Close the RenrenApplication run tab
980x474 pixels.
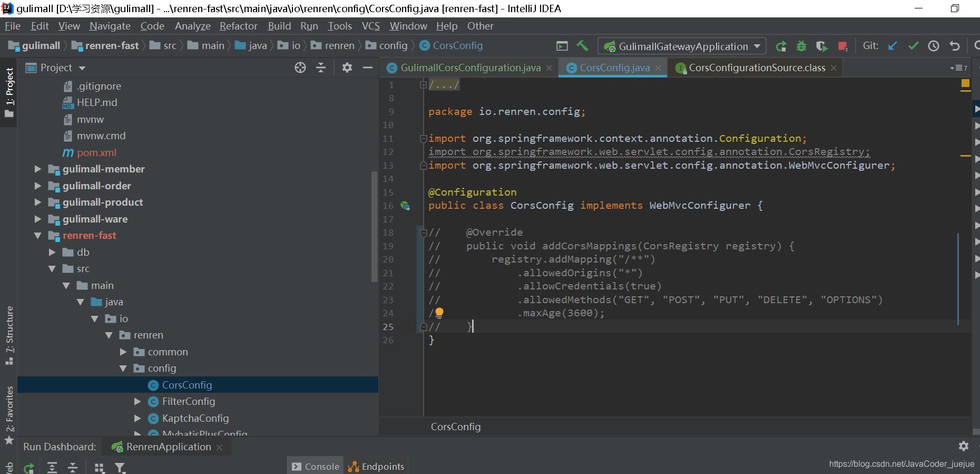220,447
